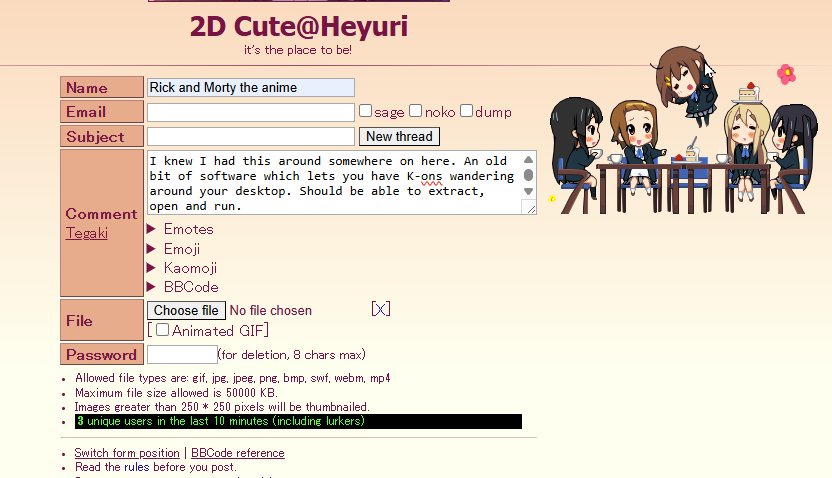
Task: Open the Tegaki drawing link
Action: pos(86,233)
